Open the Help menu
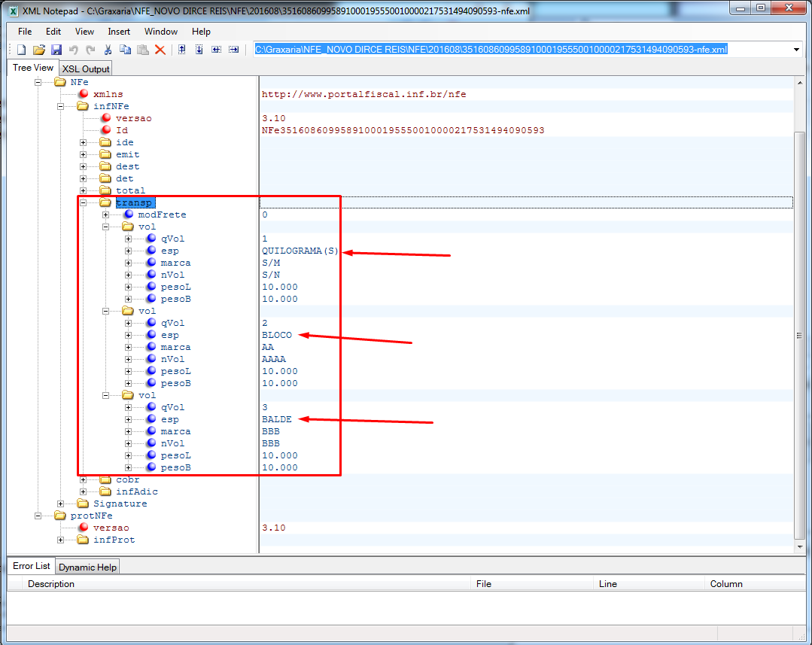This screenshot has height=645, width=812. 201,32
